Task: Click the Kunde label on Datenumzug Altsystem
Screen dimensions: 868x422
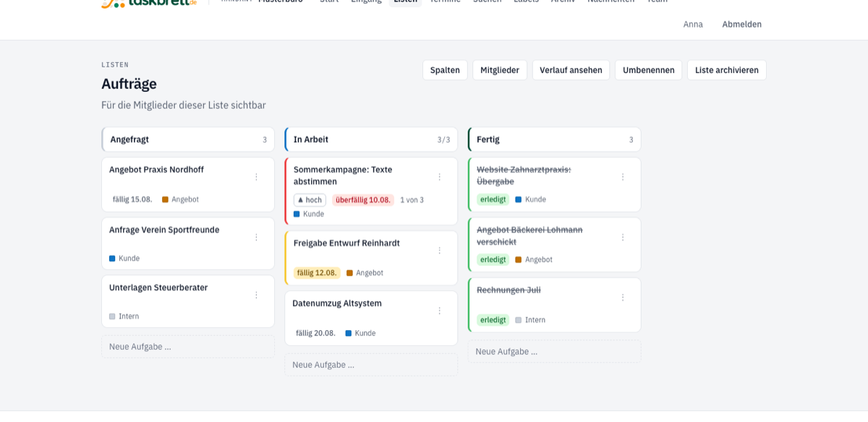Action: tap(361, 333)
